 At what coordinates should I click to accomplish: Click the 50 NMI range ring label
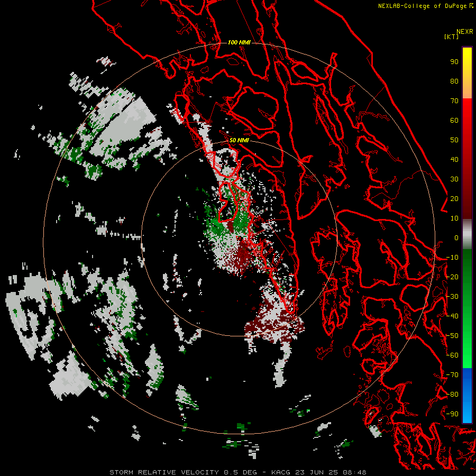pyautogui.click(x=239, y=140)
